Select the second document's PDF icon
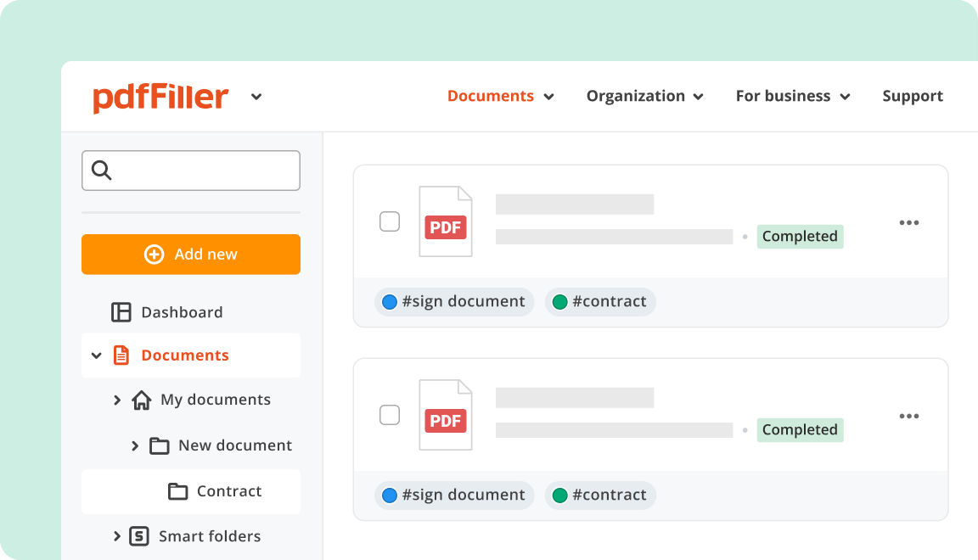Viewport: 978px width, 560px height. 445,414
